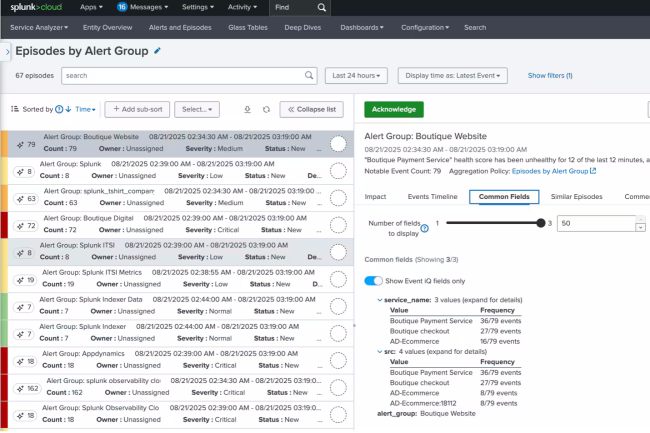Click the number of fields slider handle
Viewport: 650px width, 433px height.
pyautogui.click(x=542, y=223)
